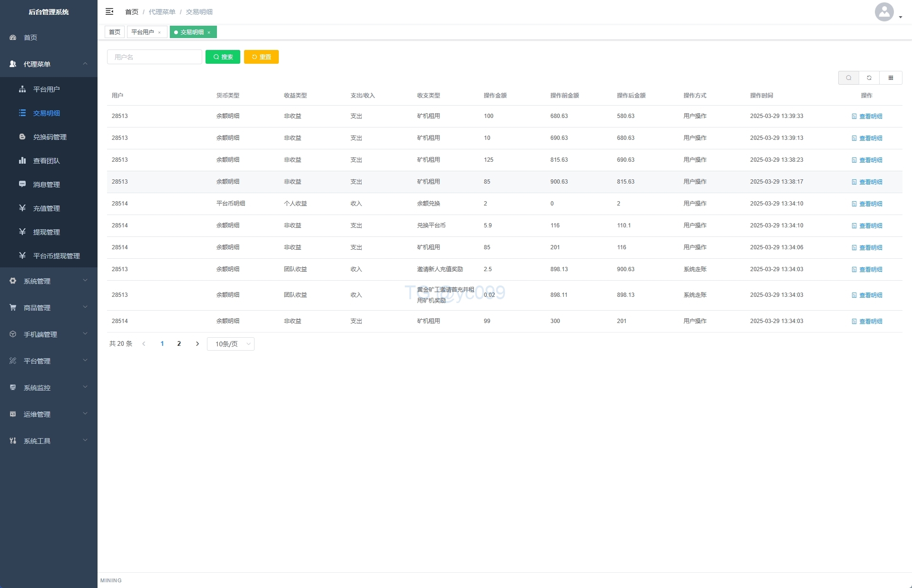
Task: Open 充值管理 sidebar item
Action: 46,208
